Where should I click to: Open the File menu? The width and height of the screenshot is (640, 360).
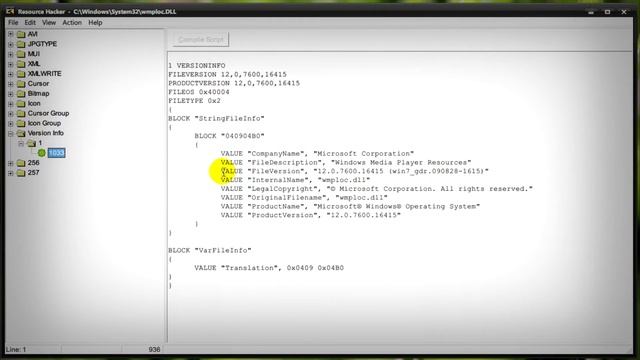[13, 23]
